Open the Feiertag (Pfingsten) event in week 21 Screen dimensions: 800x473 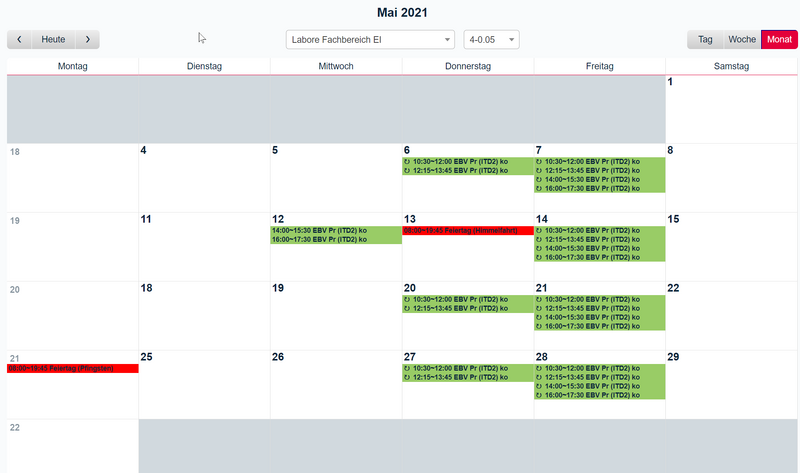click(72, 368)
